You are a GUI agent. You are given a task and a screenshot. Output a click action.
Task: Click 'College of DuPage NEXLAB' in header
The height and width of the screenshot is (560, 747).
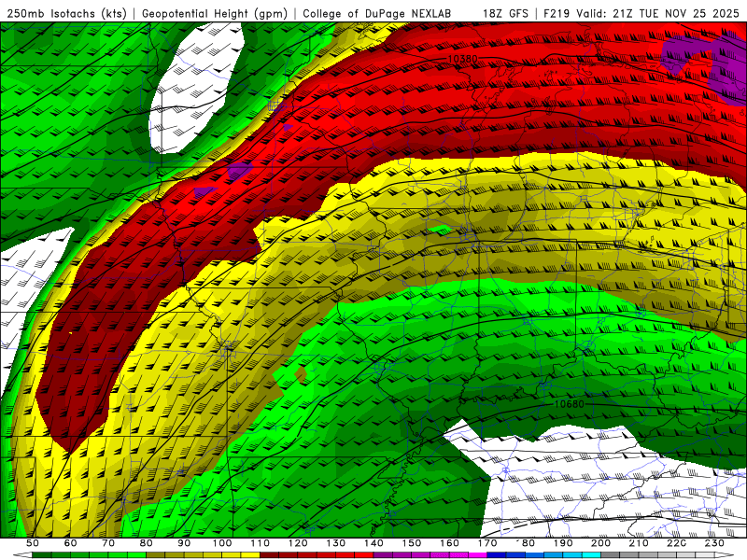(x=376, y=13)
